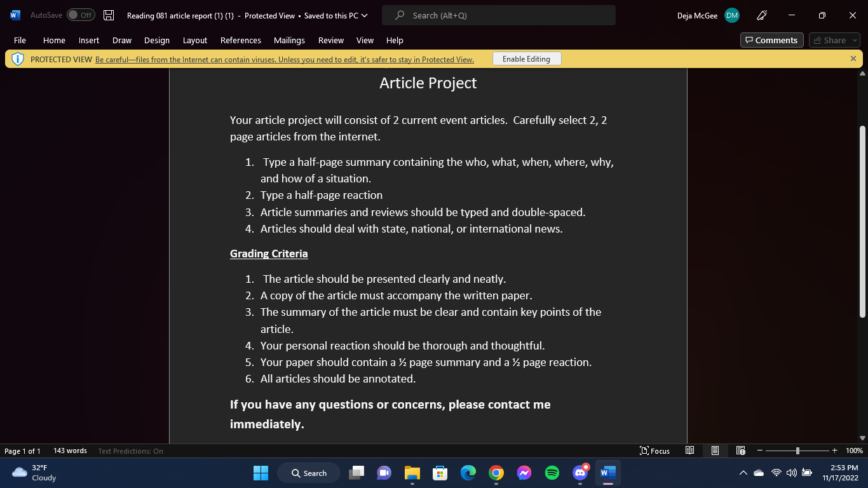Click the Enable Editing button

[x=527, y=59]
